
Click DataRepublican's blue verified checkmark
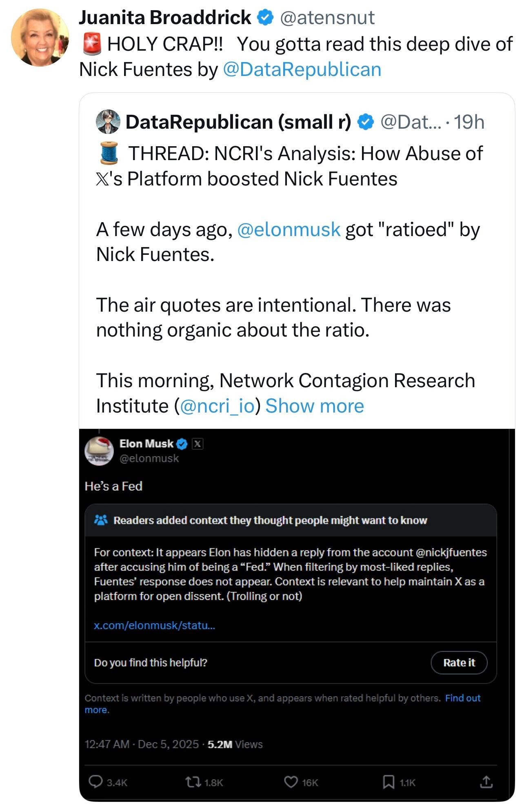(x=366, y=122)
